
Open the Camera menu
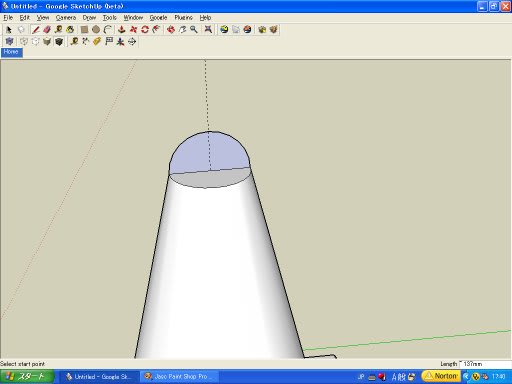(x=66, y=18)
